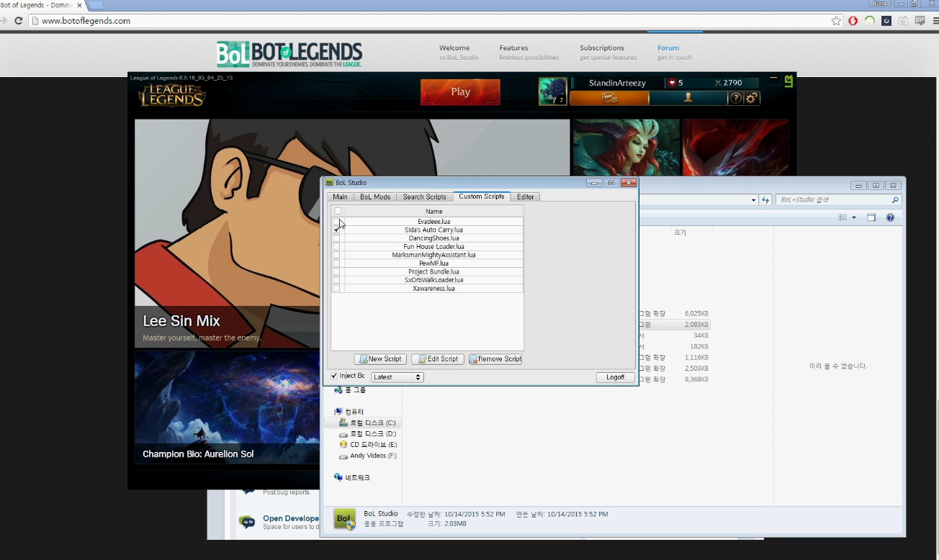
Task: Click the green circular extension icon
Action: (x=870, y=21)
